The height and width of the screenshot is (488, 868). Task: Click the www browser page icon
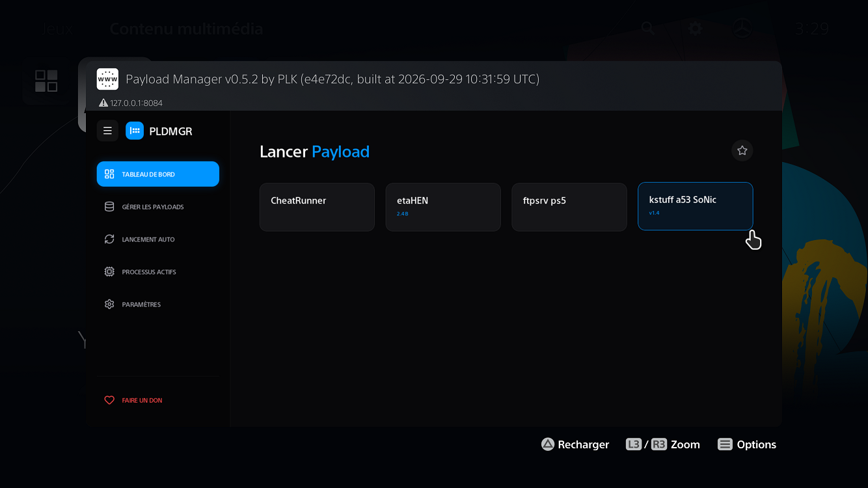pyautogui.click(x=107, y=79)
